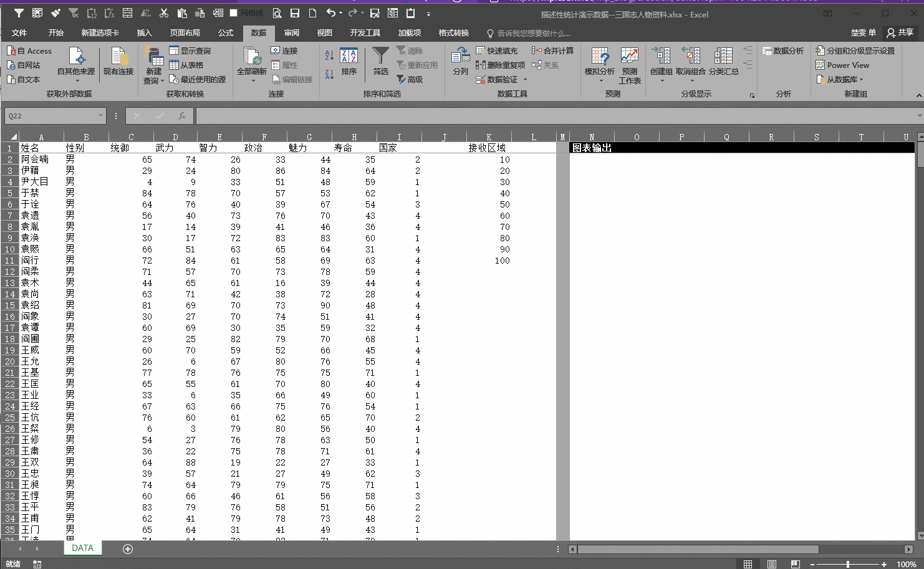Click Ungroup (取消组合) button
Image resolution: width=924 pixels, height=569 pixels.
click(691, 66)
